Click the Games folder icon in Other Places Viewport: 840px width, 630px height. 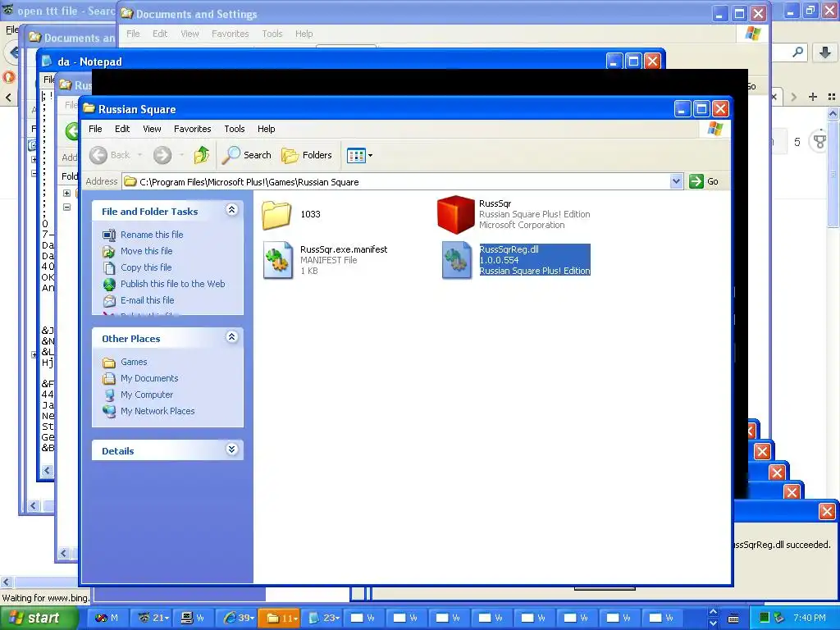(x=109, y=363)
